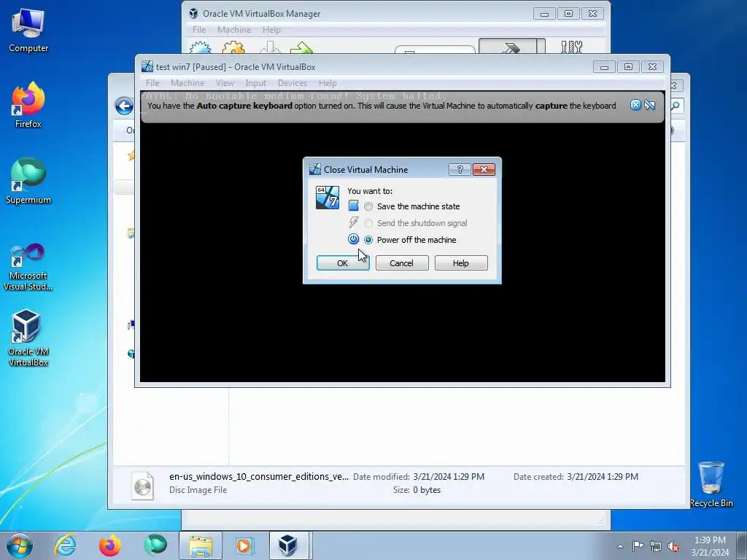This screenshot has height=560, width=747.
Task: Click the Save state floppy icon
Action: point(353,206)
